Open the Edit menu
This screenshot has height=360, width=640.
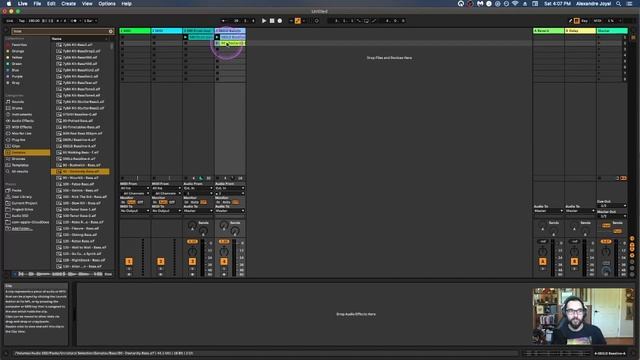(51, 4)
